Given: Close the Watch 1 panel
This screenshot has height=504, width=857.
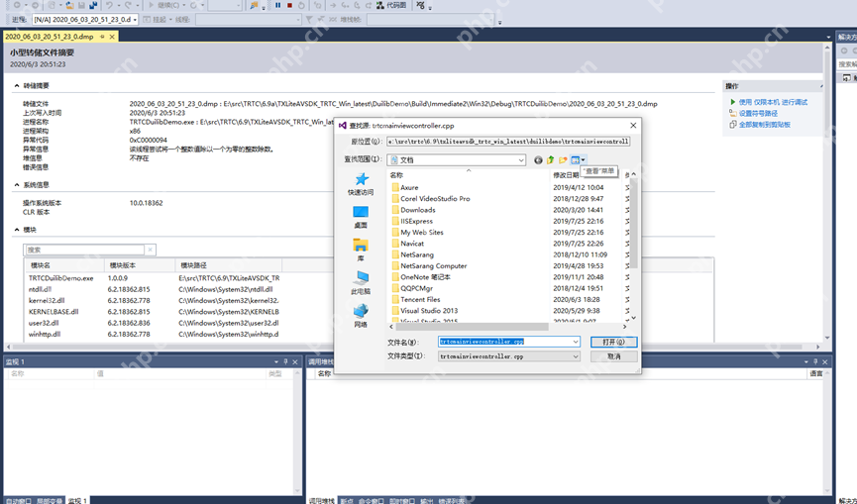Looking at the screenshot, I should coord(295,362).
